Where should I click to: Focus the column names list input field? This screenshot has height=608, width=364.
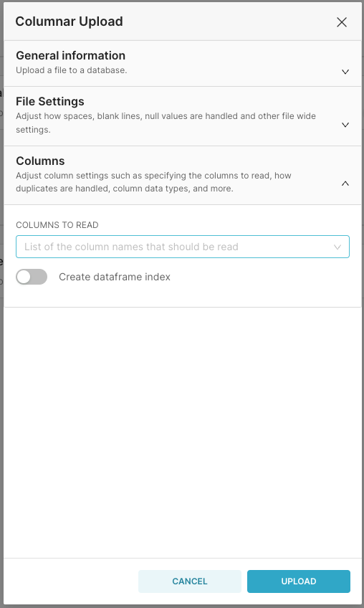[183, 247]
